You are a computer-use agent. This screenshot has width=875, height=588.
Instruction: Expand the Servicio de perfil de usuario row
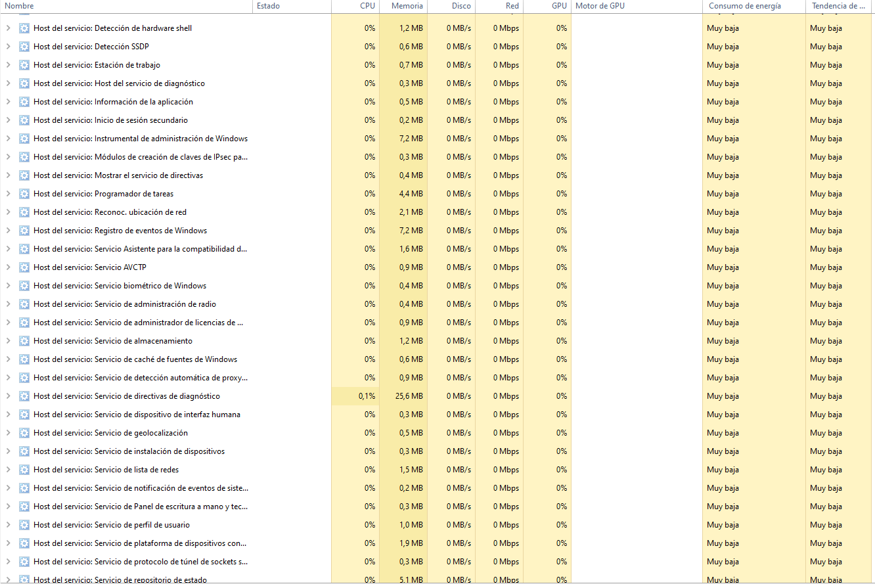[8, 525]
